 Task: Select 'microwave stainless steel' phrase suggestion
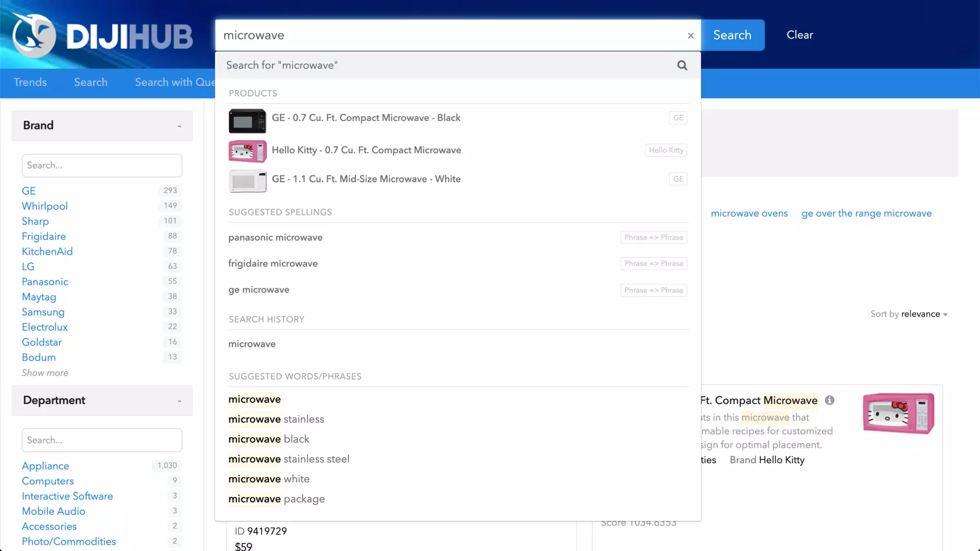(289, 459)
